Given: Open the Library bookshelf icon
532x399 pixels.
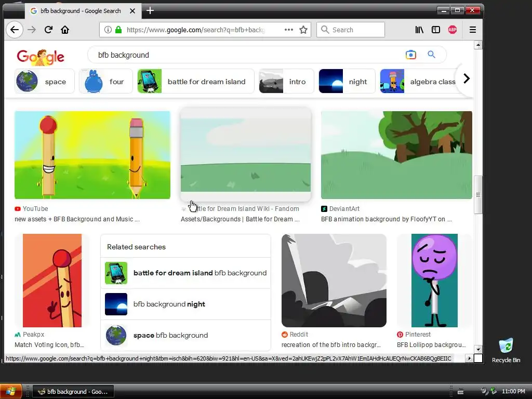Looking at the screenshot, I should 419,30.
